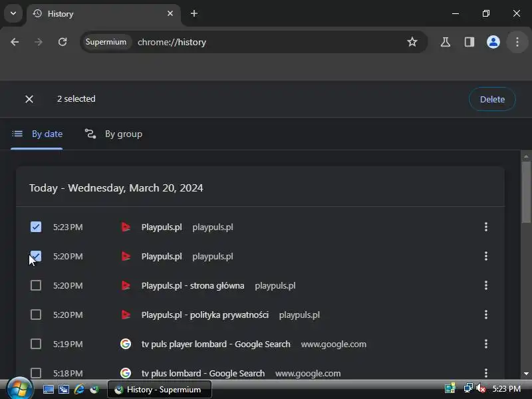This screenshot has width=532, height=399.
Task: Click the 5:19 PM timestamp
Action: 68,344
